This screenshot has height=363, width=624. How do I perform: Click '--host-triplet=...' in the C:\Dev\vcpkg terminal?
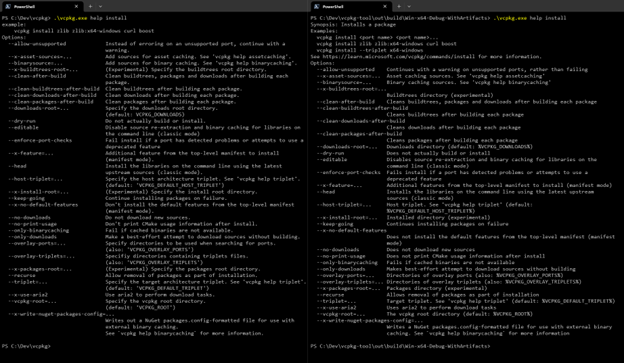click(35, 179)
